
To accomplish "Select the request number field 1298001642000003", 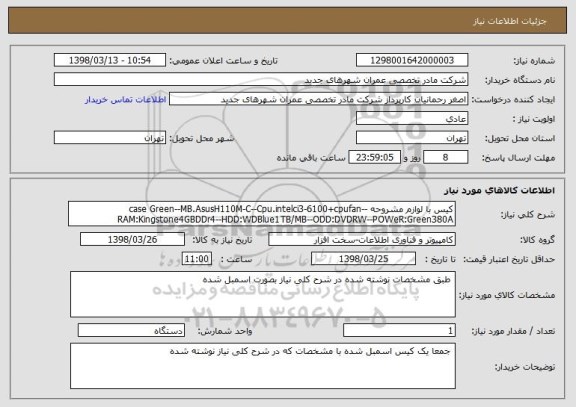I will pyautogui.click(x=412, y=60).
